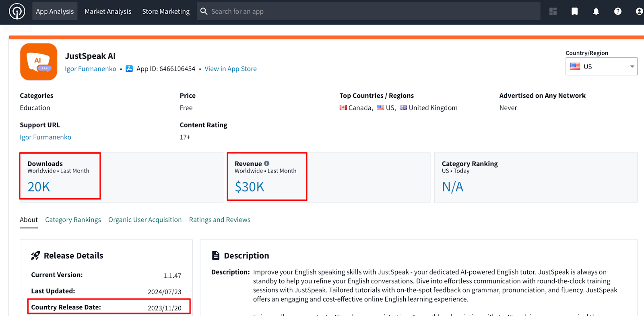
Task: Open the Country/Region dropdown
Action: 601,67
